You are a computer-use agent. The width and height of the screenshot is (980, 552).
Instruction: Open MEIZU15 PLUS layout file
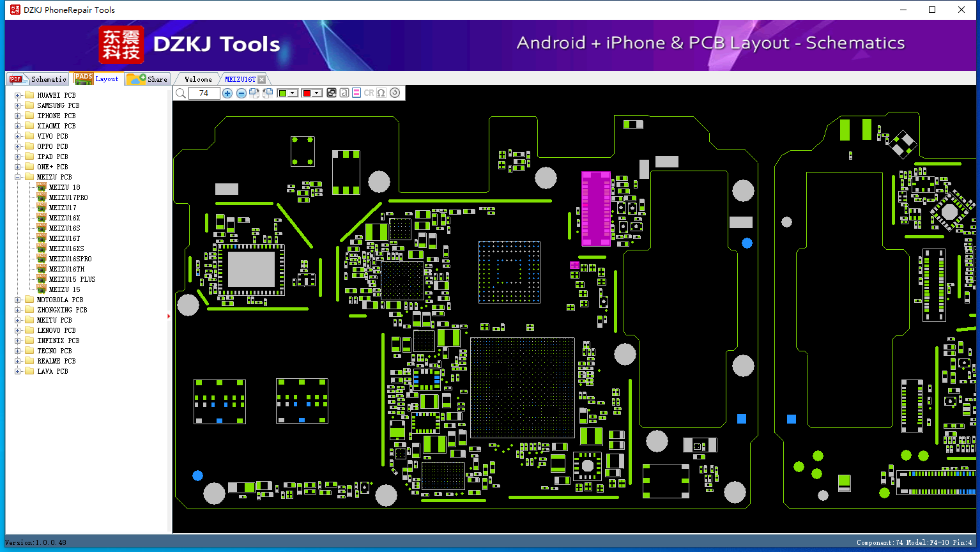tap(72, 279)
